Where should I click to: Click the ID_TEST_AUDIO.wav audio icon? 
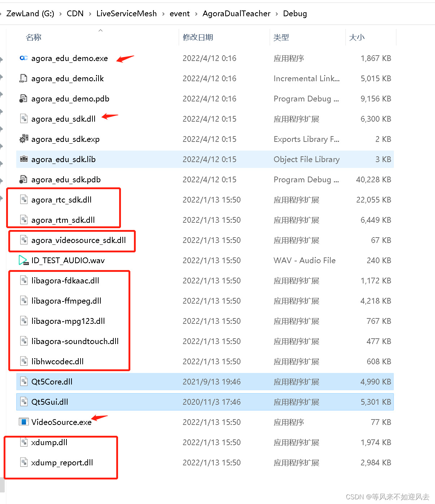coord(23,260)
